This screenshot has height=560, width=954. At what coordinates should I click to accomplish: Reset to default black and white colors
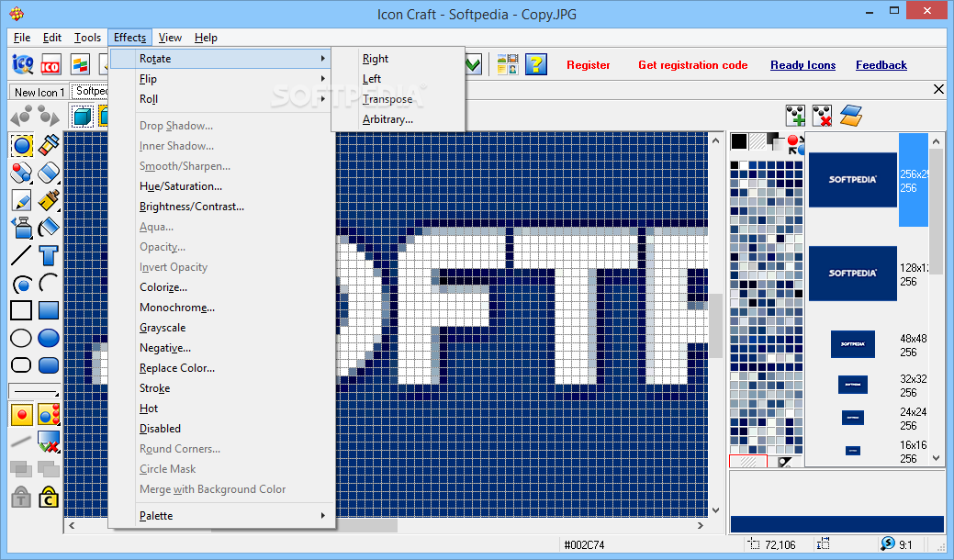(x=776, y=141)
